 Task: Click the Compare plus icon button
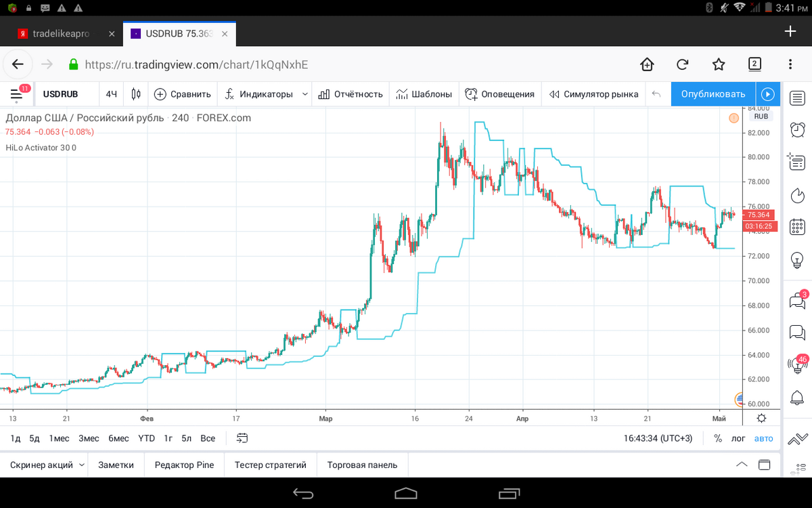160,94
